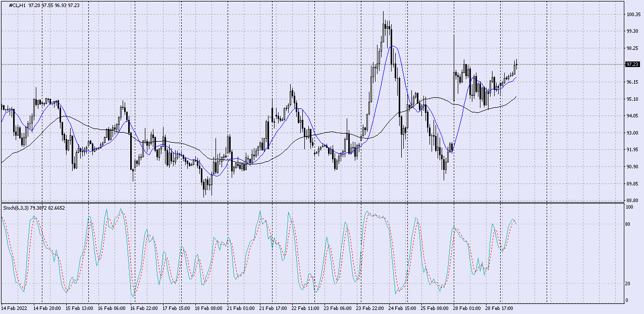Click the 96.15 price axis label
Viewport: 644px width, 314px height.
[633, 82]
